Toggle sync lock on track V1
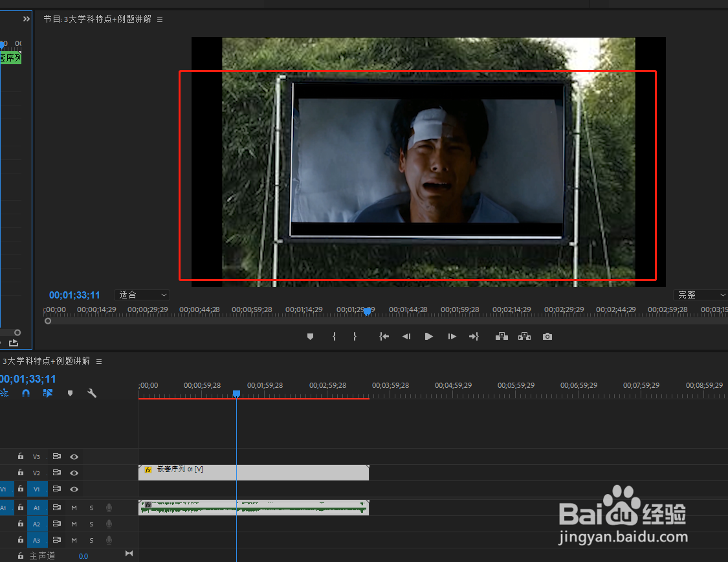Screen dimensions: 728x562 pos(57,489)
